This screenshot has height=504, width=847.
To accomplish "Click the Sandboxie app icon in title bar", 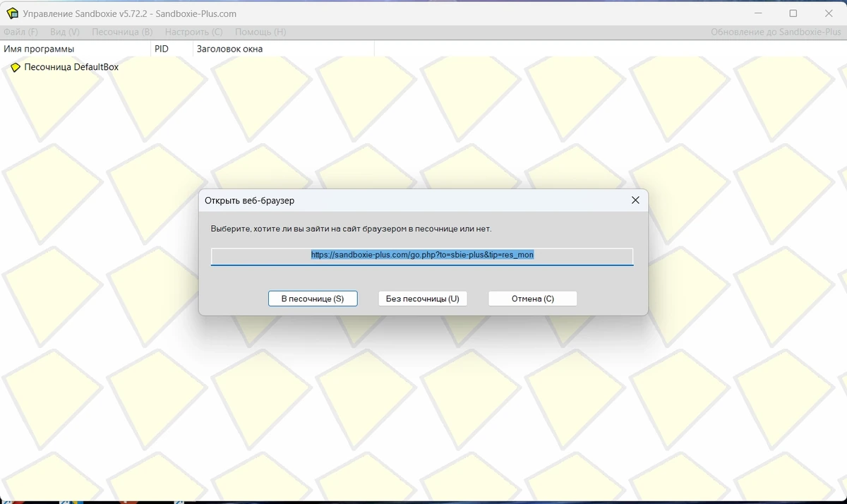I will tap(12, 13).
